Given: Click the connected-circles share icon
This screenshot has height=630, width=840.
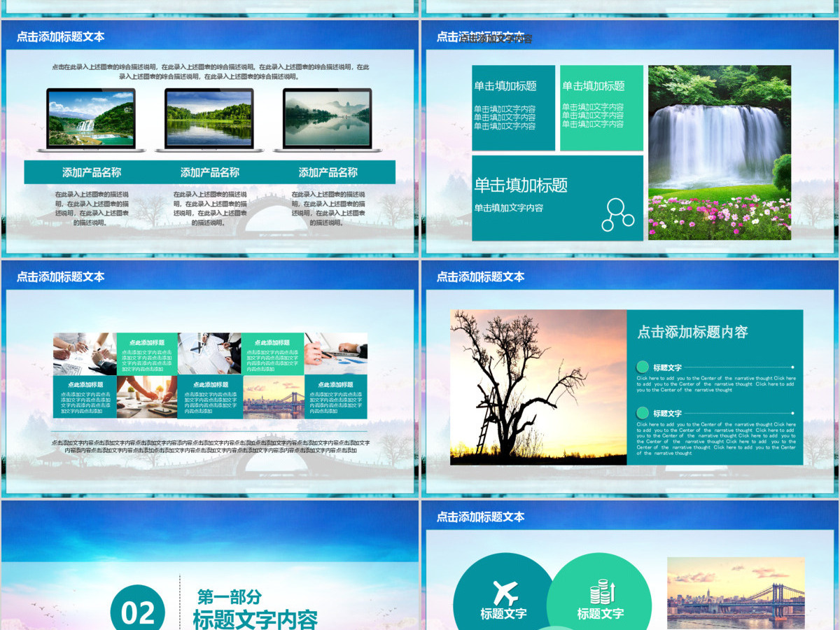Looking at the screenshot, I should pos(617,214).
